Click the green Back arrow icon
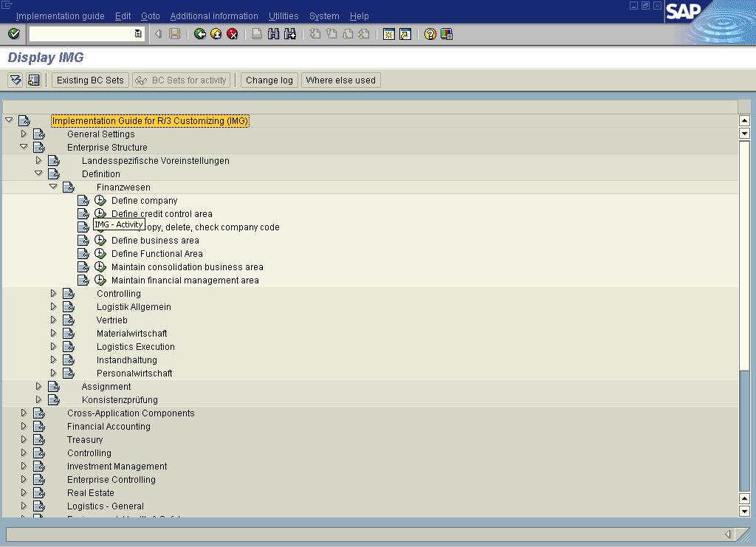Viewport: 756px width, 547px height. tap(200, 34)
